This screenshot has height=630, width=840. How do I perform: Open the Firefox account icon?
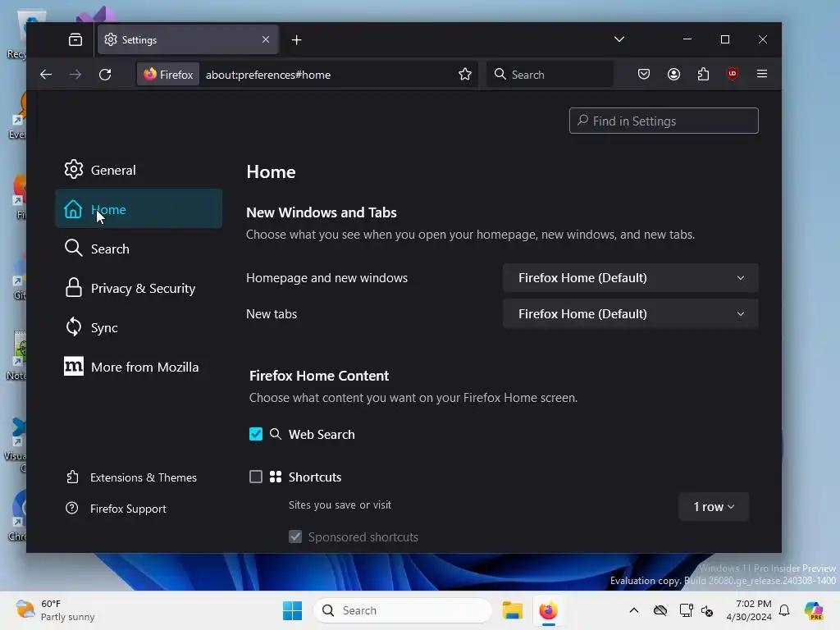tap(674, 74)
